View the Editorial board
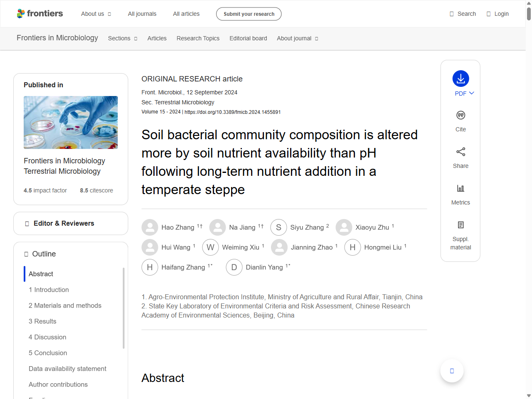The image size is (532, 399). pos(248,38)
